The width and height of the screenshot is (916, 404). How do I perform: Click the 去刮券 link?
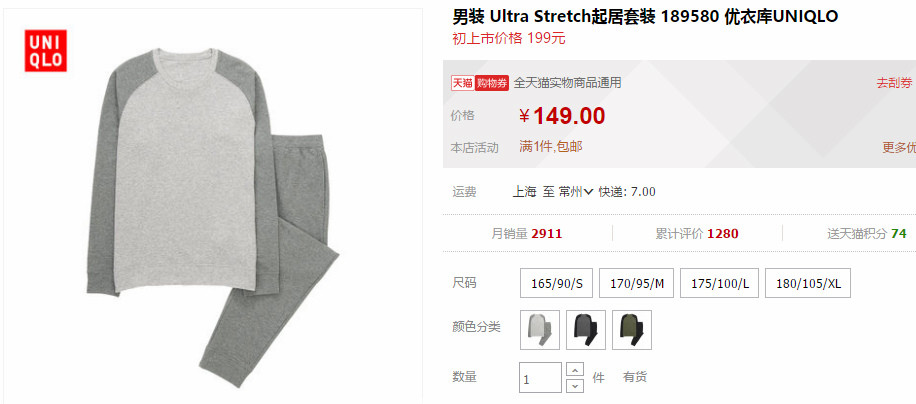(x=894, y=83)
